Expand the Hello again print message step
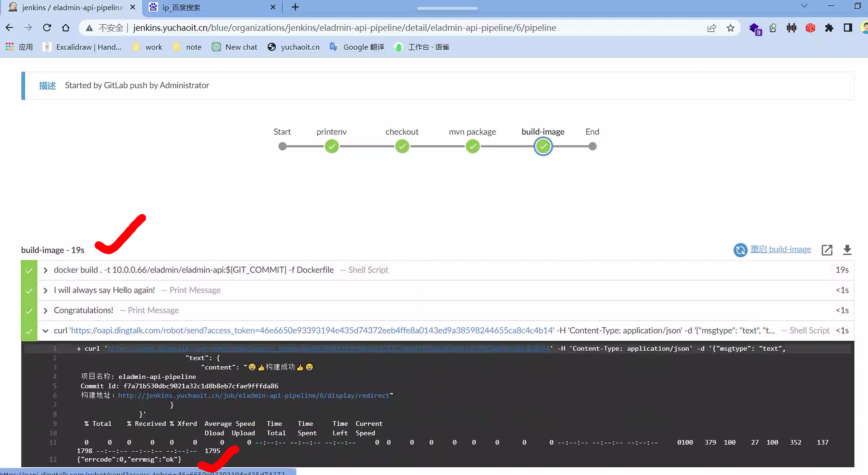The width and height of the screenshot is (868, 475). click(45, 290)
